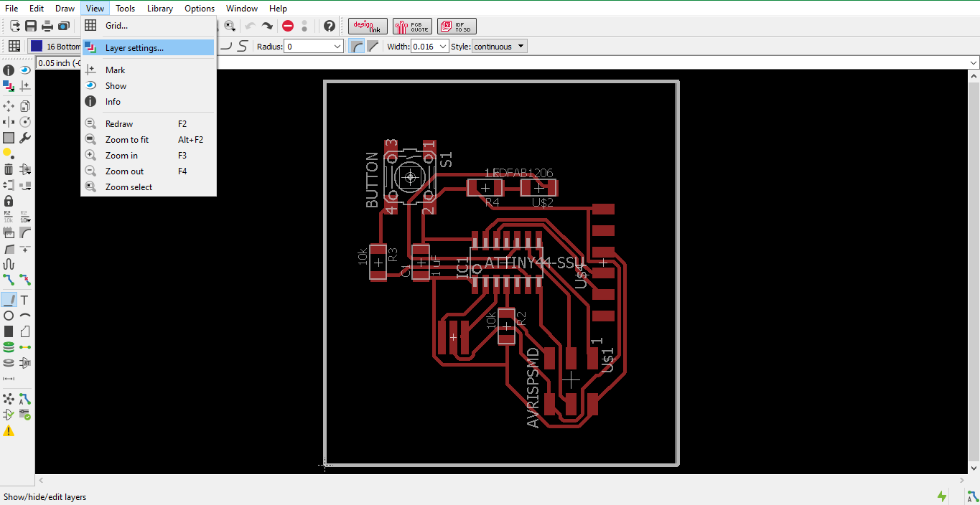This screenshot has width=980, height=505.
Task: Select the Arc tool
Action: [x=25, y=316]
